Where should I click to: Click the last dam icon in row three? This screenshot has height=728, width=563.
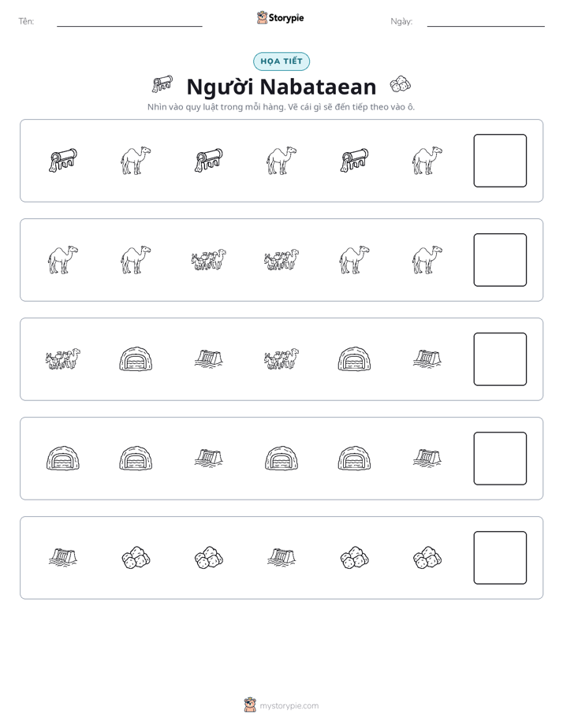click(x=427, y=359)
